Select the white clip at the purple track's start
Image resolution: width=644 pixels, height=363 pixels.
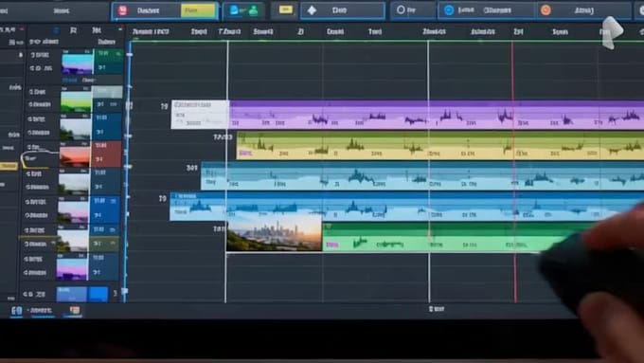coord(201,115)
